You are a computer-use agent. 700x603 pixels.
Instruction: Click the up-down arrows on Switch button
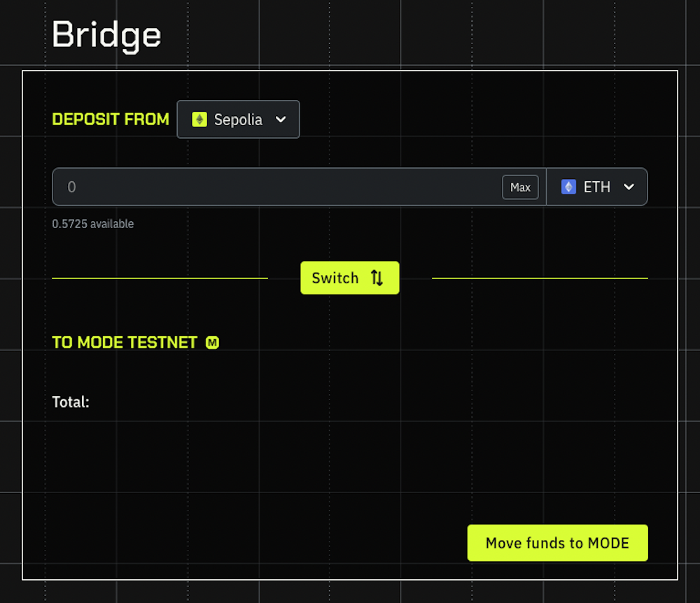(377, 277)
